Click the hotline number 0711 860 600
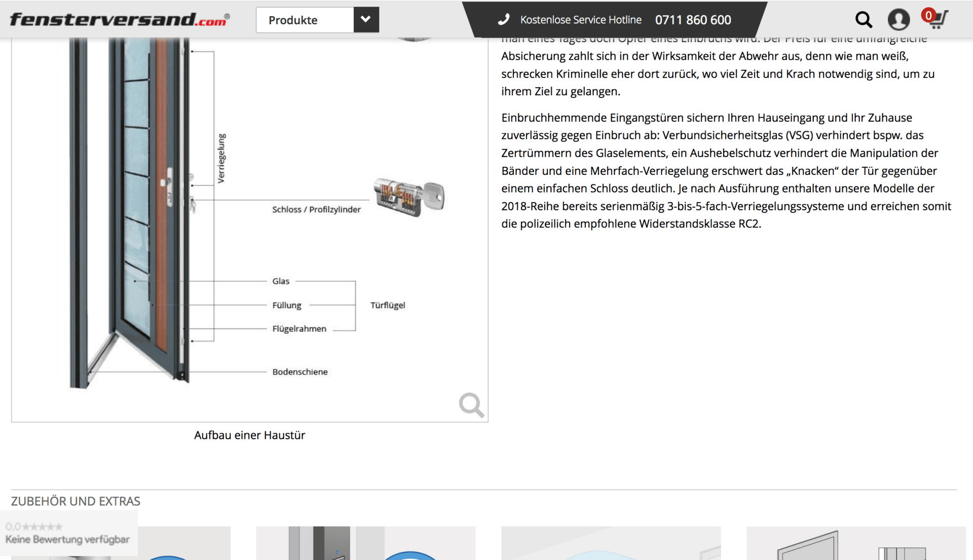 point(693,20)
